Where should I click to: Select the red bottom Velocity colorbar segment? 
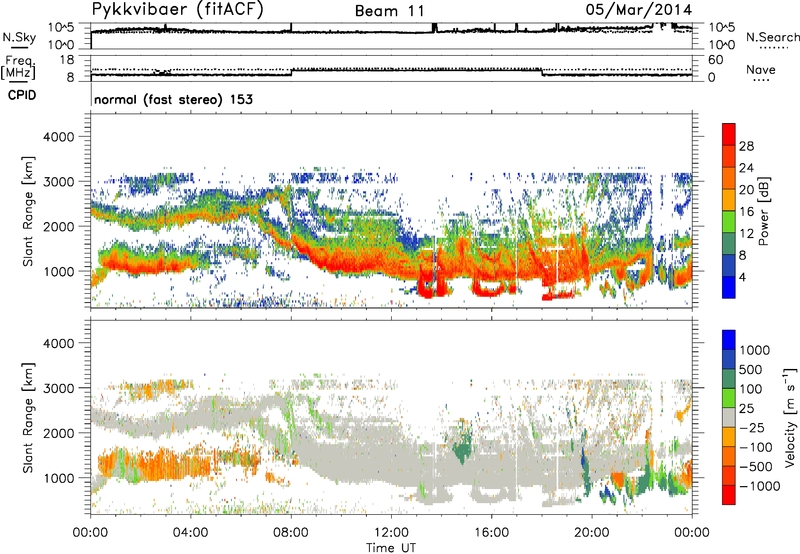(729, 495)
